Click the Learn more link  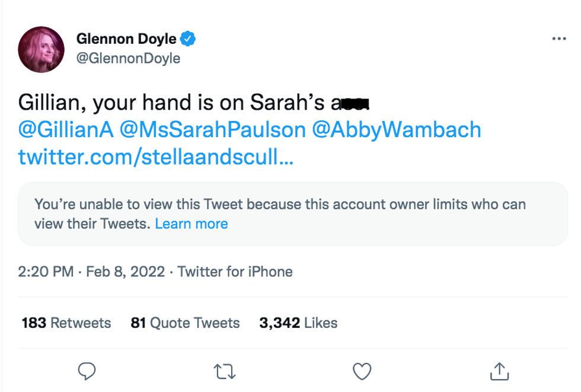[191, 224]
